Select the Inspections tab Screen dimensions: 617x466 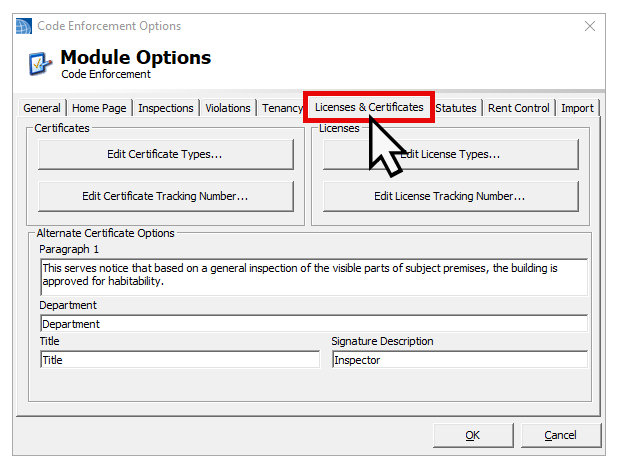(x=166, y=108)
